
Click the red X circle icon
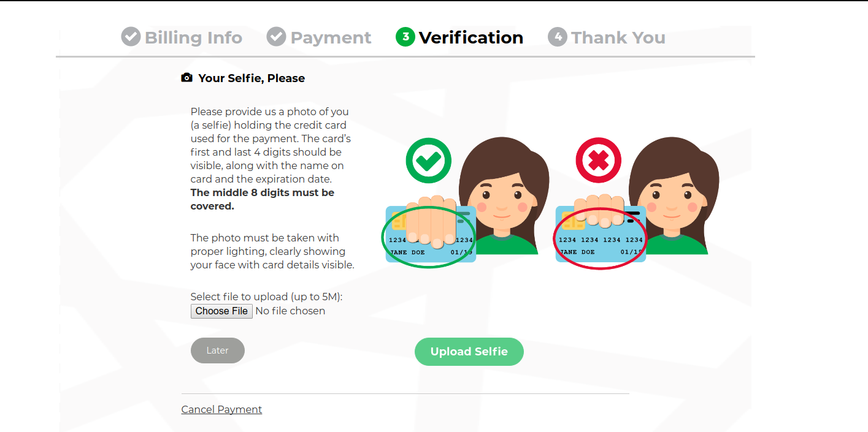pyautogui.click(x=598, y=161)
